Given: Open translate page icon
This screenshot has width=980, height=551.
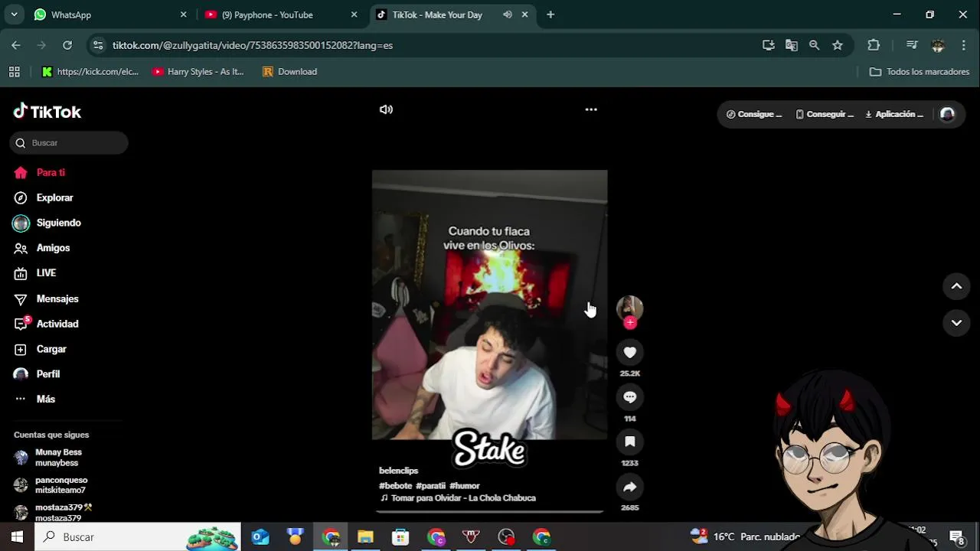Looking at the screenshot, I should [x=792, y=45].
